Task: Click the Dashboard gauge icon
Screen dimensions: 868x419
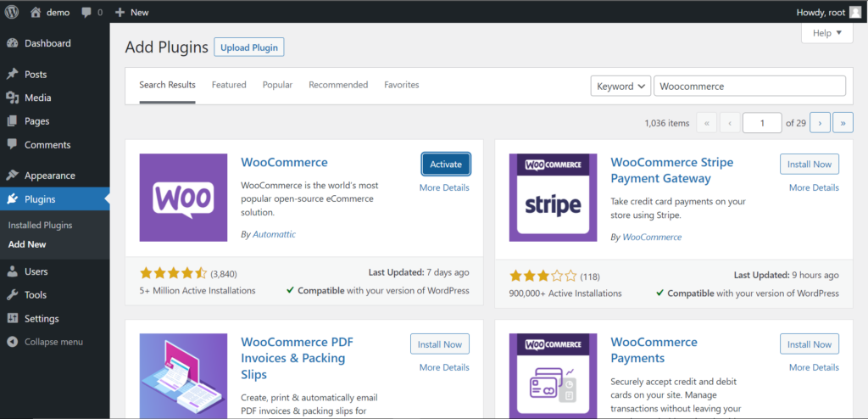Action: 12,43
